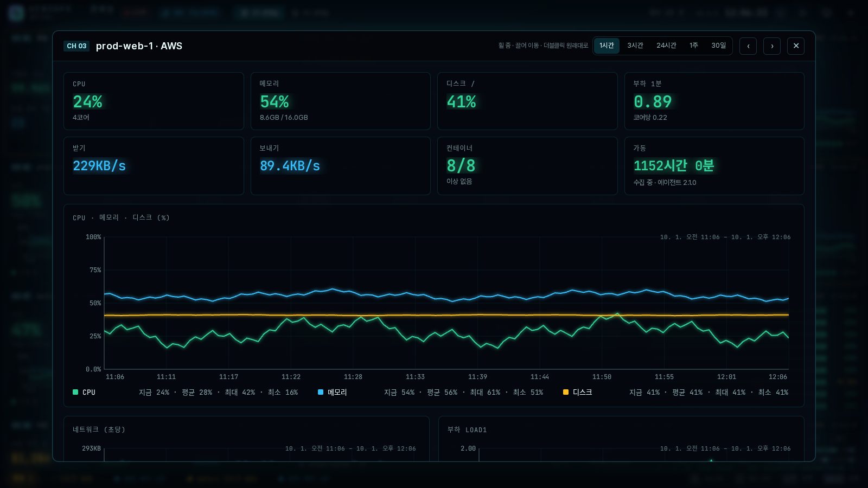
Task: Click the CPU 24% stat card
Action: click(x=154, y=101)
